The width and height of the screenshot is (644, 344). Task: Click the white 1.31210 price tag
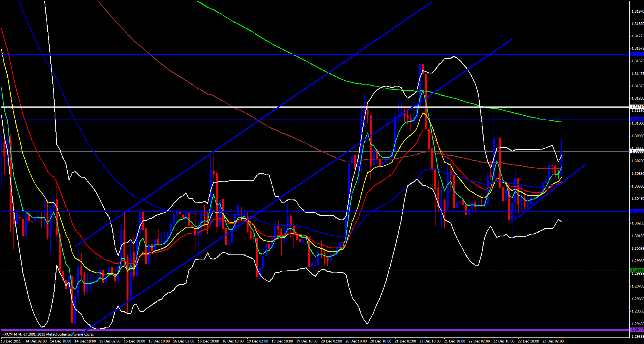(x=637, y=106)
